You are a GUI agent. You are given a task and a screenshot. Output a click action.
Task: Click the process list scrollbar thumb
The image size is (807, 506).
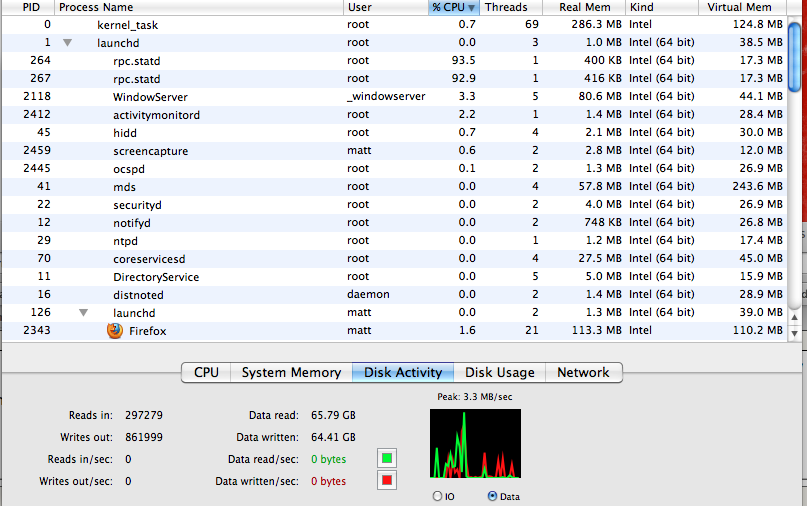pyautogui.click(x=795, y=58)
